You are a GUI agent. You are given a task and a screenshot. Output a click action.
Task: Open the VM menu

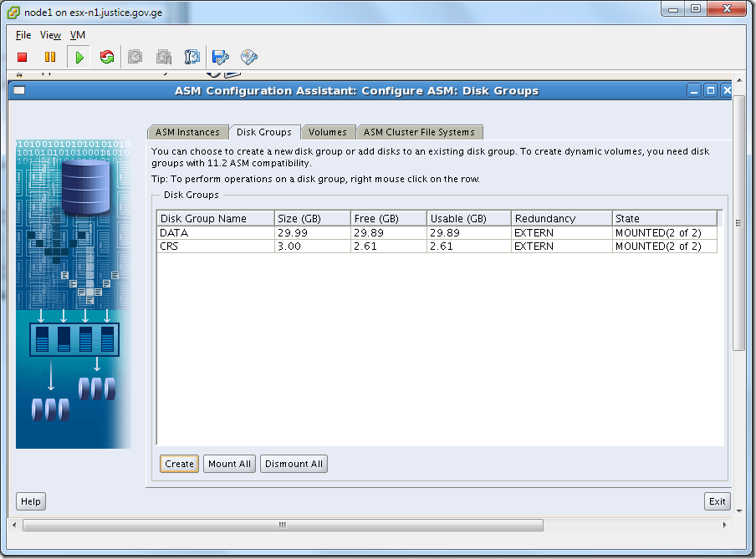click(x=77, y=35)
